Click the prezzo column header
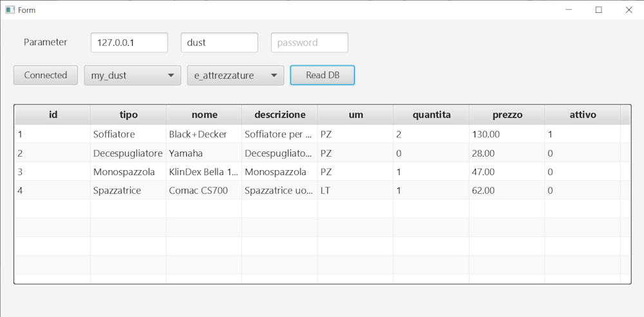This screenshot has width=644, height=317. click(507, 115)
